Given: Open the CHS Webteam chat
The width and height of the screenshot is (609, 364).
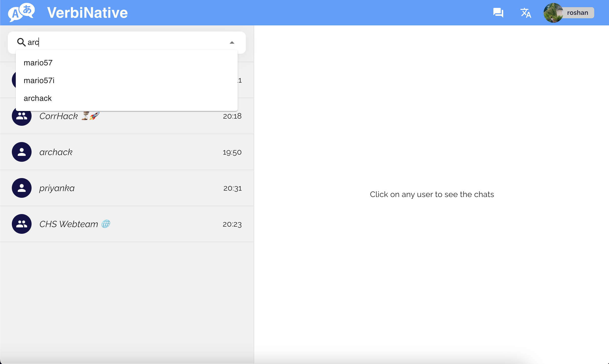Looking at the screenshot, I should pyautogui.click(x=69, y=224).
